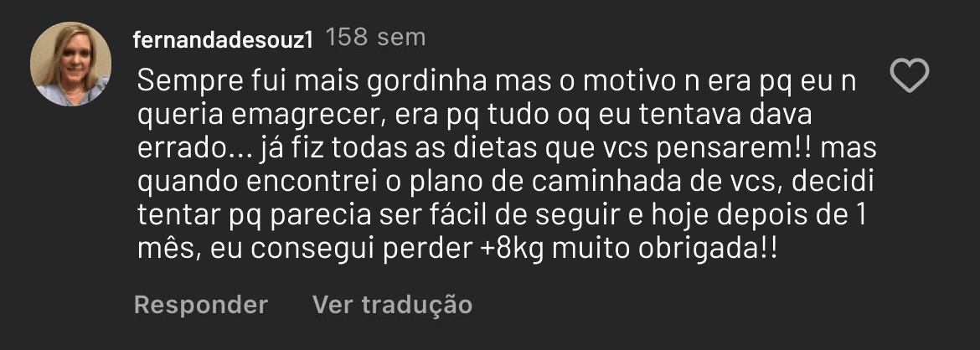Viewport: 980px width, 350px height.
Task: Click the Responder button
Action: coord(201,305)
